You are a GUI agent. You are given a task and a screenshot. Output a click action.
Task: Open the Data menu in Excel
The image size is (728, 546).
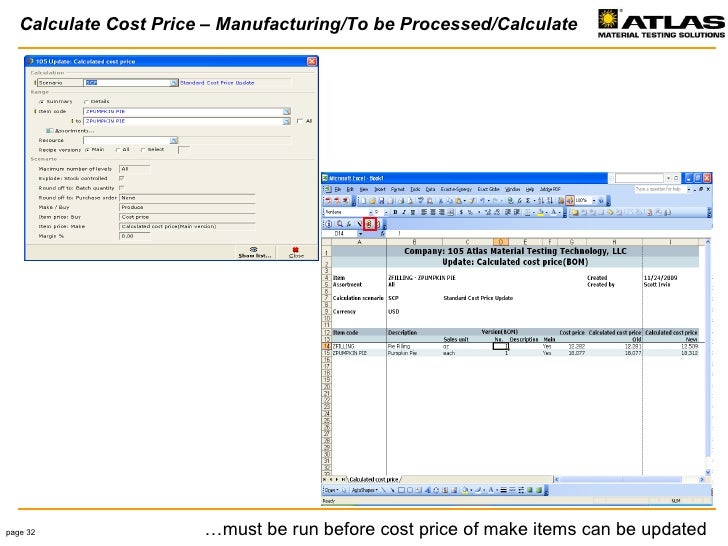tap(430, 189)
